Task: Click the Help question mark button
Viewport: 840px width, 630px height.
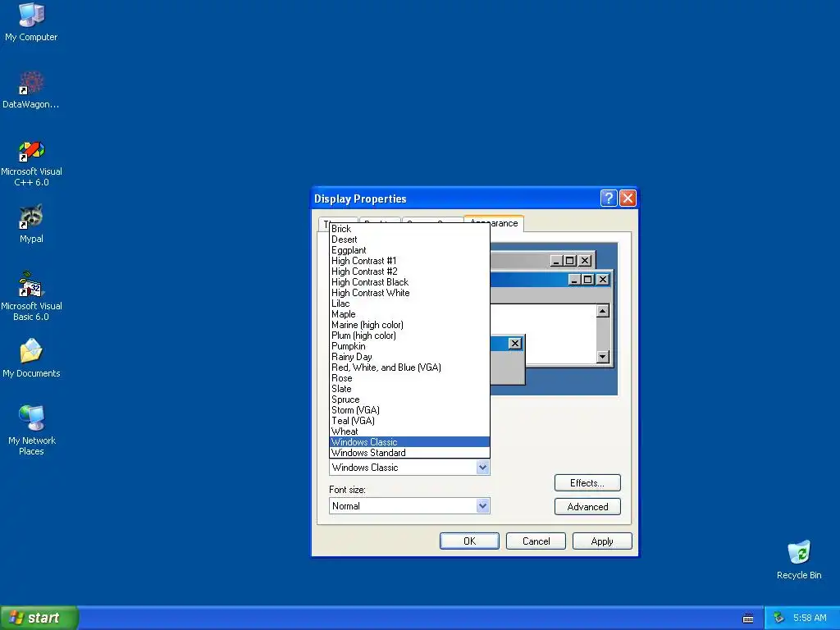Action: (x=609, y=199)
